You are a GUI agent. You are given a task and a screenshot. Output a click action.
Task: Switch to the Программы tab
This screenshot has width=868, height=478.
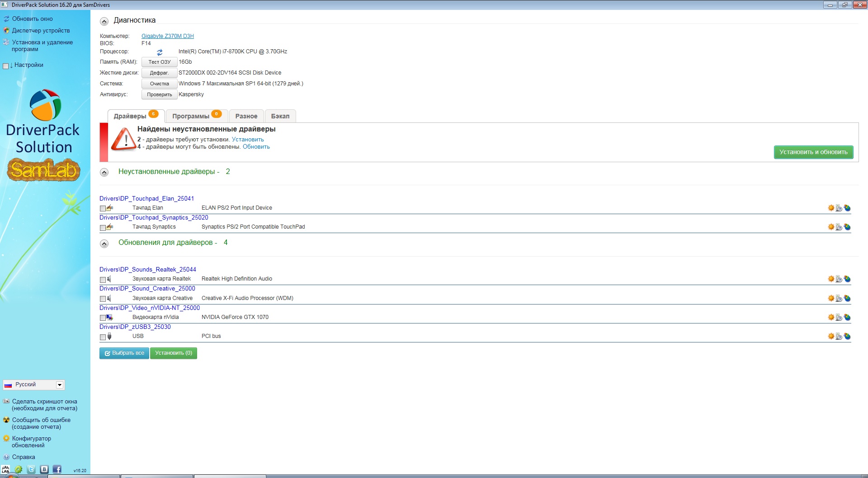pos(197,116)
